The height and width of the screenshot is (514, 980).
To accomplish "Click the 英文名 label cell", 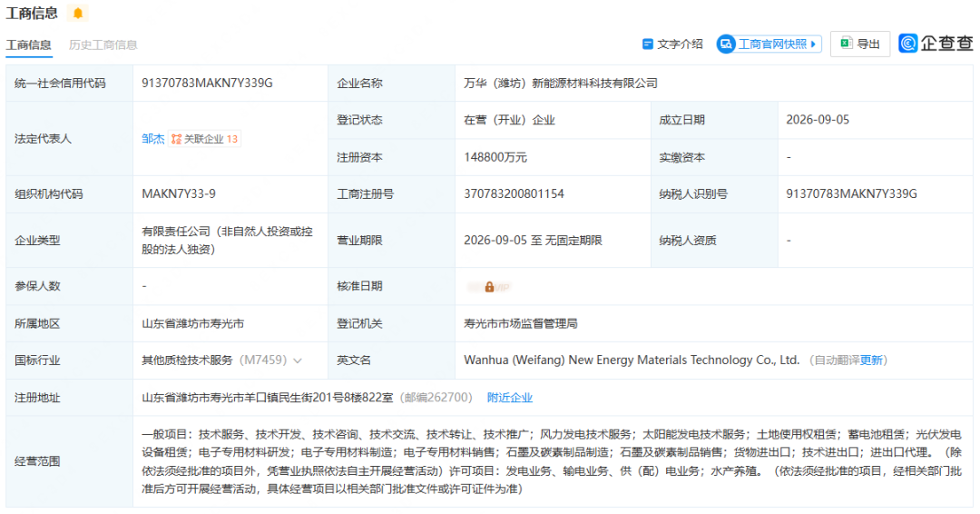I will tap(391, 361).
